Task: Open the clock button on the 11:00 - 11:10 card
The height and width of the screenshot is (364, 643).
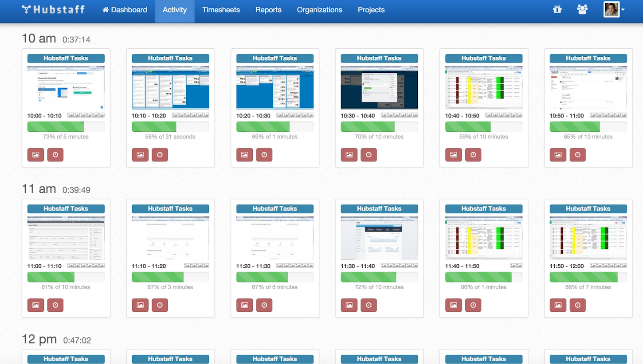Action: click(55, 305)
